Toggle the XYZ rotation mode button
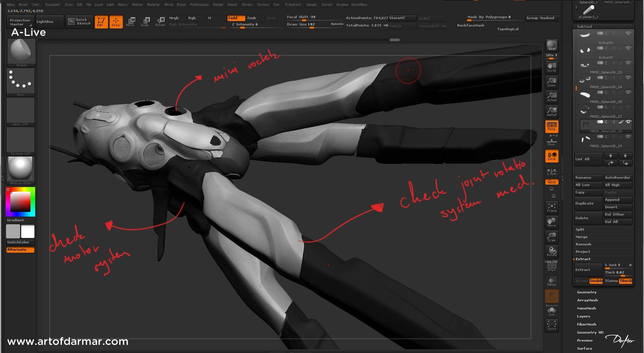 (552, 182)
